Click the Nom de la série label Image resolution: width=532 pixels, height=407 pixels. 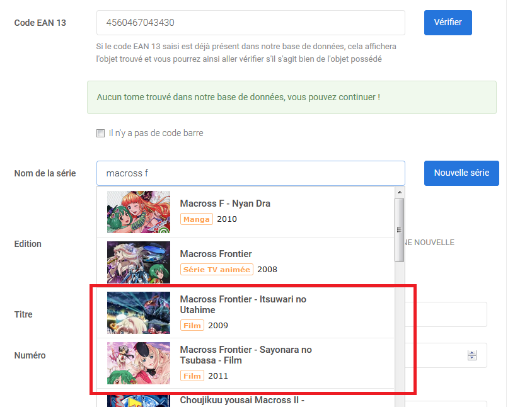click(x=45, y=173)
